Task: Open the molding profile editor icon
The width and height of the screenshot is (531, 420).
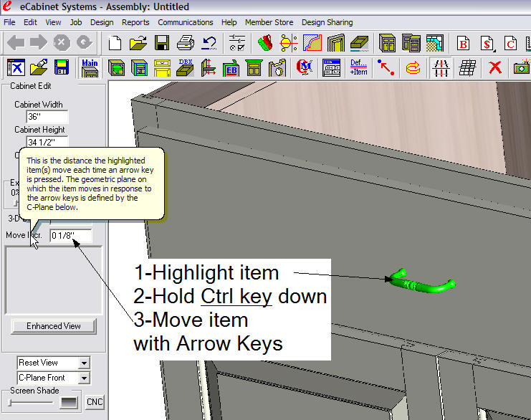Action: click(312, 43)
